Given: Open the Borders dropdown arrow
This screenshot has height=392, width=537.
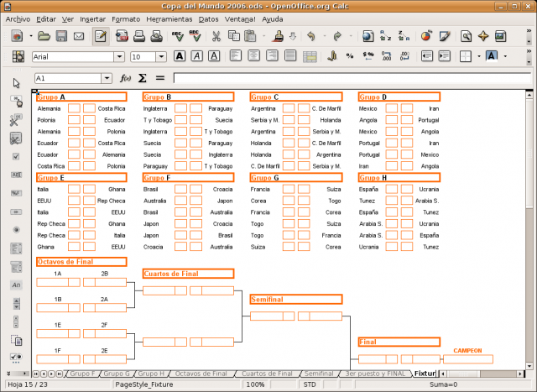Looking at the screenshot, I should 479,56.
